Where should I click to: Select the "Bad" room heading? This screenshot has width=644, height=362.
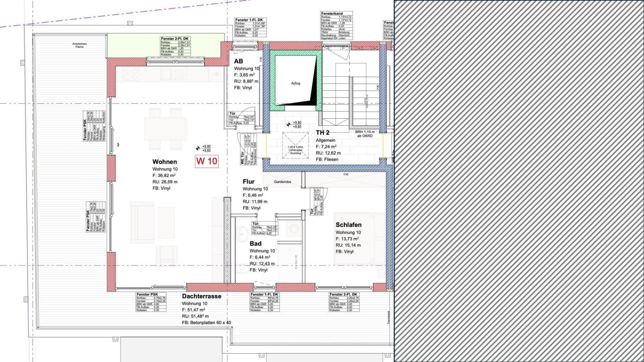pos(255,244)
